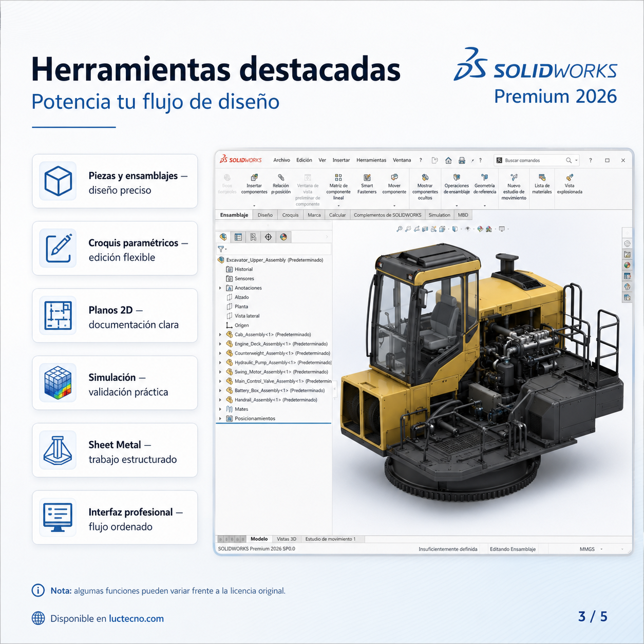Screen dimensions: 644x644
Task: Open PropertyManager panel tab
Action: click(238, 237)
